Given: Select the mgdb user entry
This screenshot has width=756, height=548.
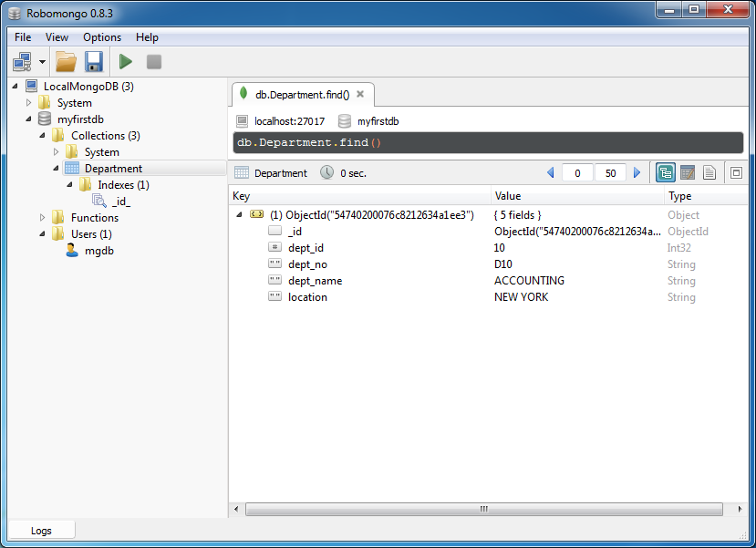Looking at the screenshot, I should pyautogui.click(x=98, y=251).
